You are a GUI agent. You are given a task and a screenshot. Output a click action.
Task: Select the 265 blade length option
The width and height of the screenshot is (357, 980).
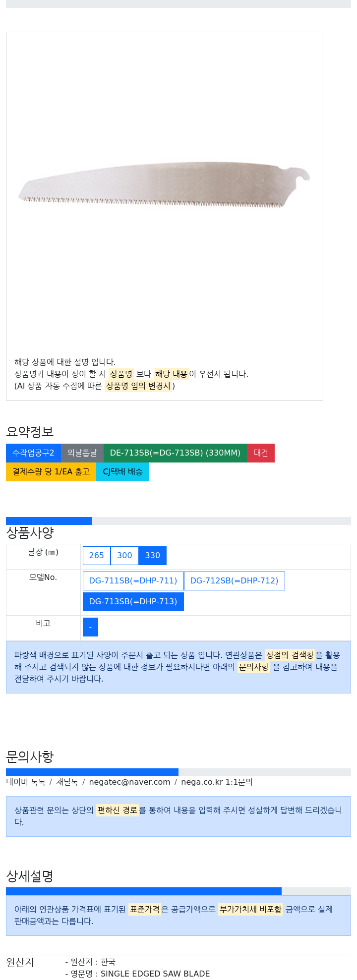coord(97,556)
